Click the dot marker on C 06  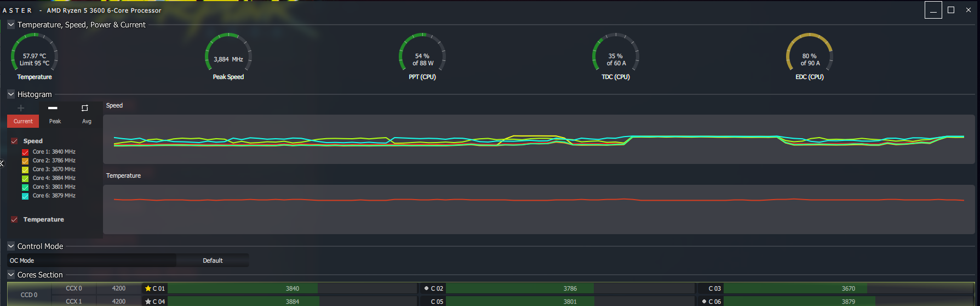click(704, 302)
